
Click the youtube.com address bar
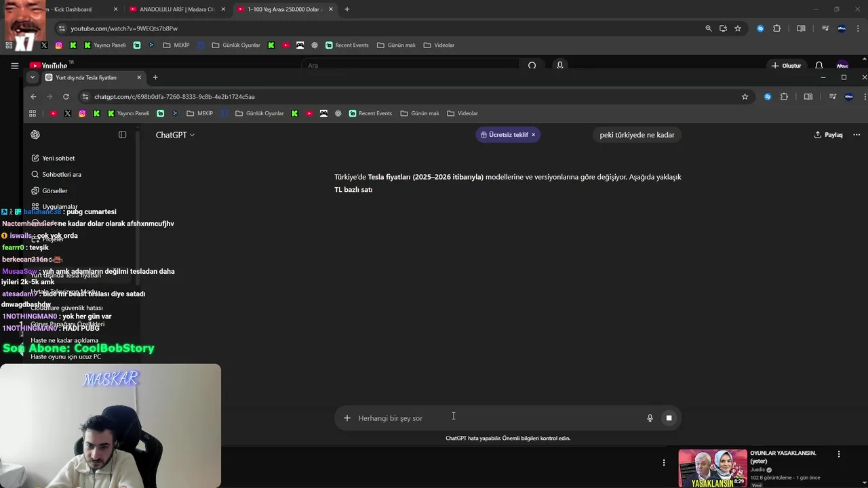click(380, 28)
